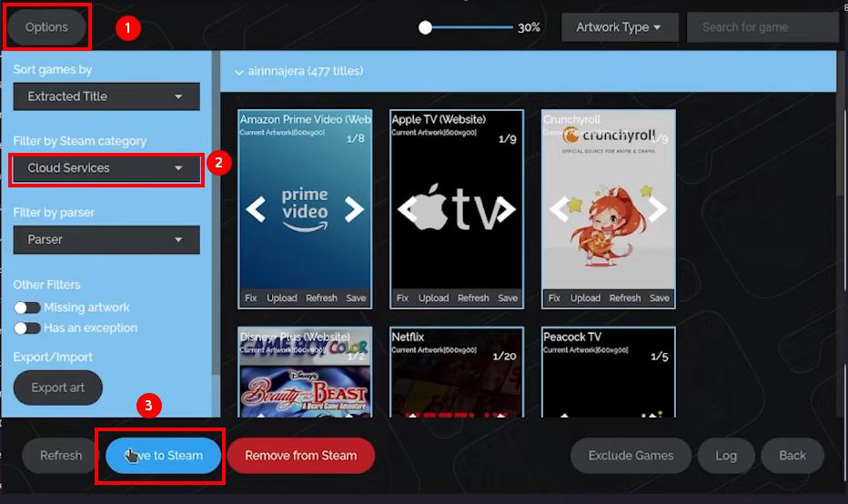Open the Cloud Services Steam category dropdown
848x504 pixels.
pos(106,168)
